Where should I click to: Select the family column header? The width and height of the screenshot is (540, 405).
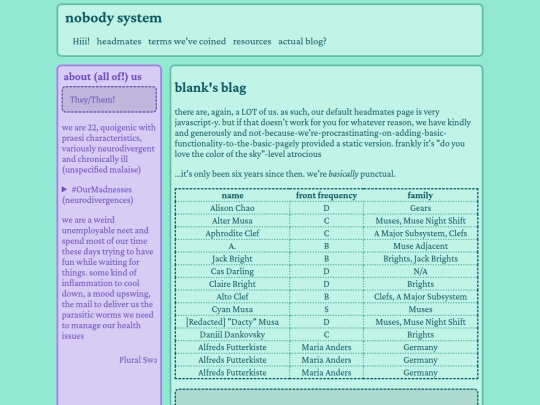pyautogui.click(x=420, y=195)
